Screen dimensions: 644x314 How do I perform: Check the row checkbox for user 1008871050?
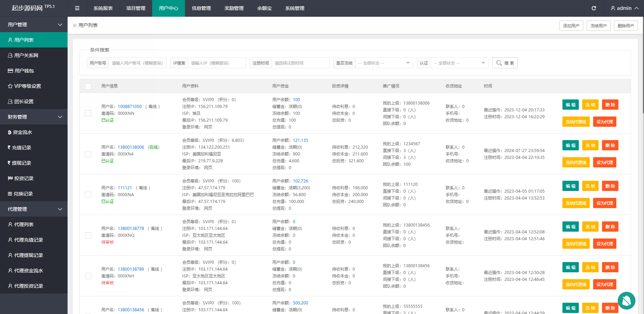click(88, 113)
